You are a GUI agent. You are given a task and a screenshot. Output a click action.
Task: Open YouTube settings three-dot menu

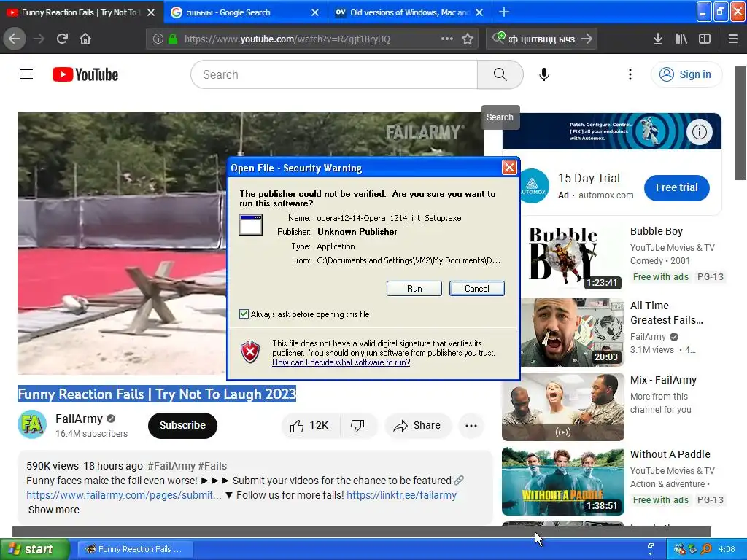tap(630, 74)
